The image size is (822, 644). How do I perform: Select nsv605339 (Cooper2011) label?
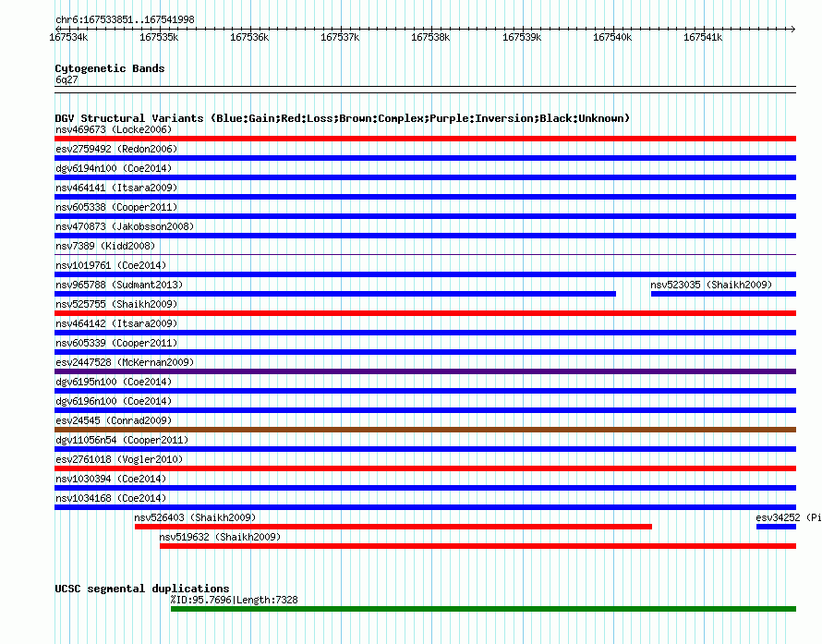116,343
